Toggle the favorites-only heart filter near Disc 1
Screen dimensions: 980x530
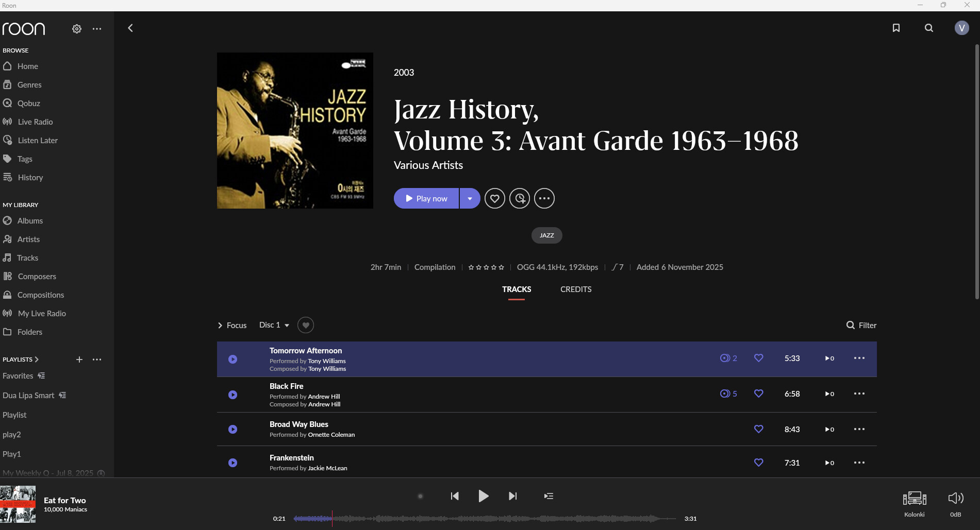306,325
